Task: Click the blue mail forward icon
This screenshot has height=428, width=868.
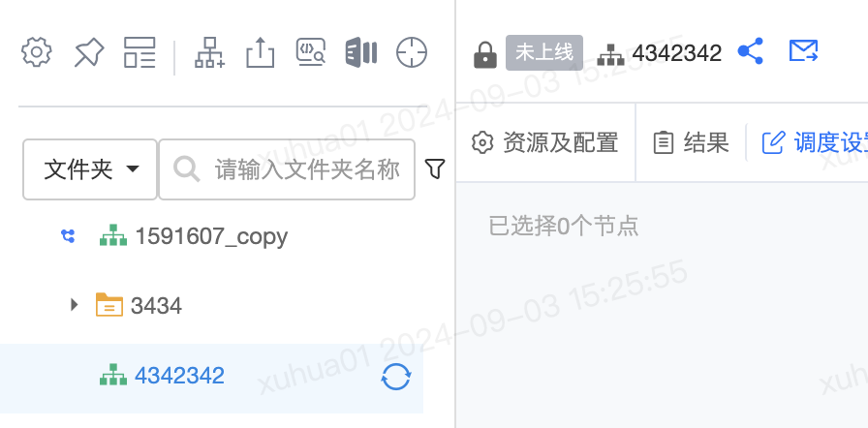Action: (803, 51)
